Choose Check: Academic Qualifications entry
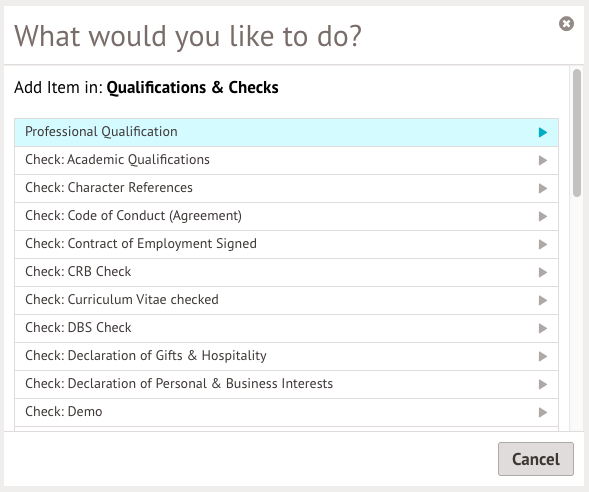Viewport: 589px width, 492px height. pyautogui.click(x=286, y=160)
